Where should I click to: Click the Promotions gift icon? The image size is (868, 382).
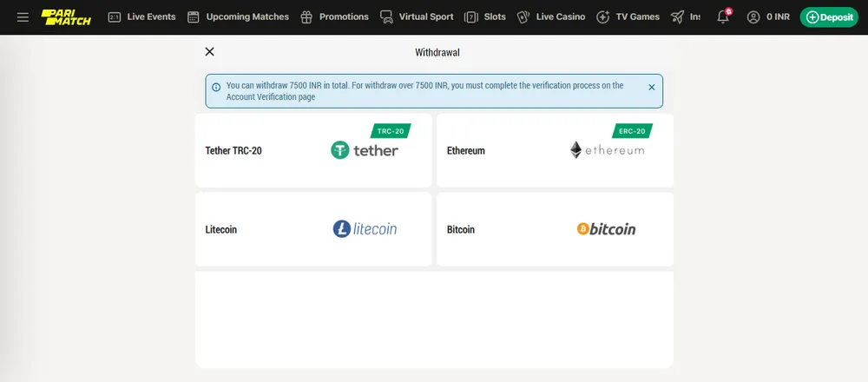306,17
